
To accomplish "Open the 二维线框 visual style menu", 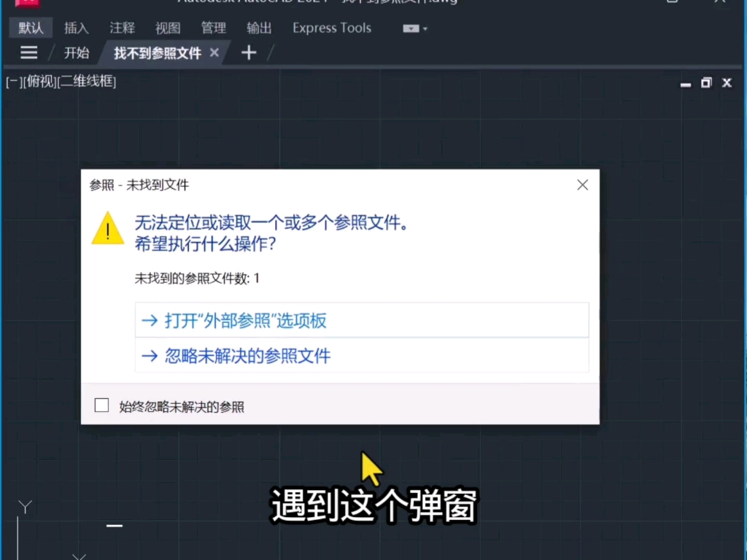I will click(86, 82).
